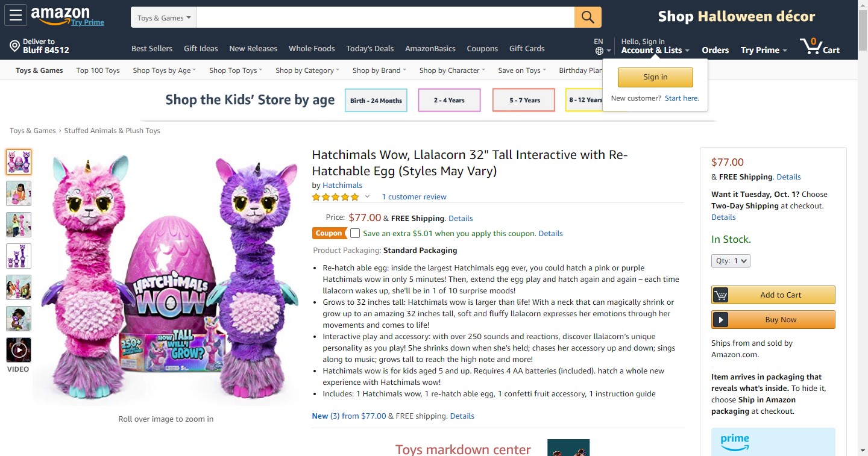The width and height of the screenshot is (868, 456).
Task: Select the 2 - 4 Years age box
Action: pos(449,101)
